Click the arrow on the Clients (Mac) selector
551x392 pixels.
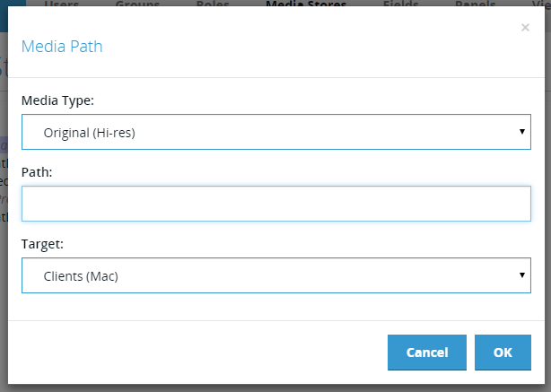point(522,275)
